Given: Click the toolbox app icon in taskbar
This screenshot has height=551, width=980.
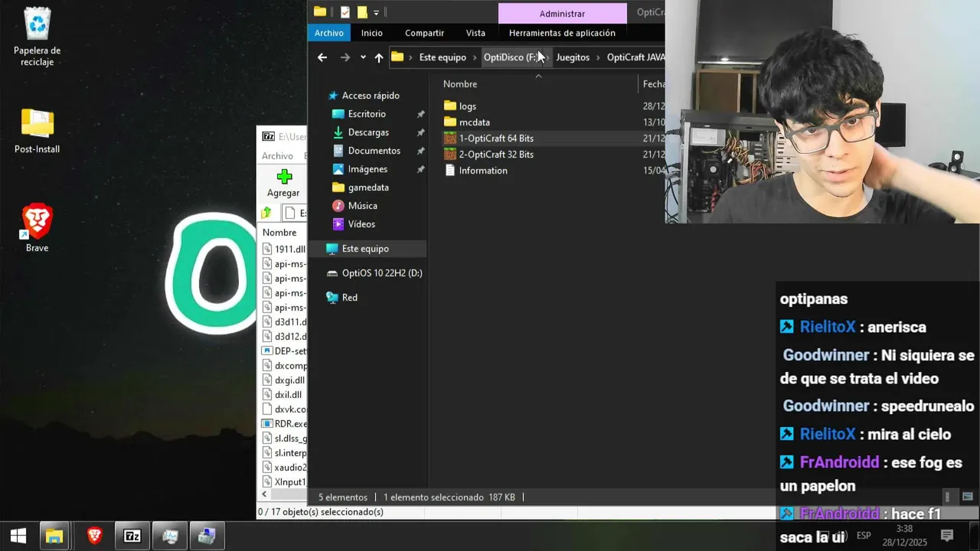Looking at the screenshot, I should click(207, 536).
